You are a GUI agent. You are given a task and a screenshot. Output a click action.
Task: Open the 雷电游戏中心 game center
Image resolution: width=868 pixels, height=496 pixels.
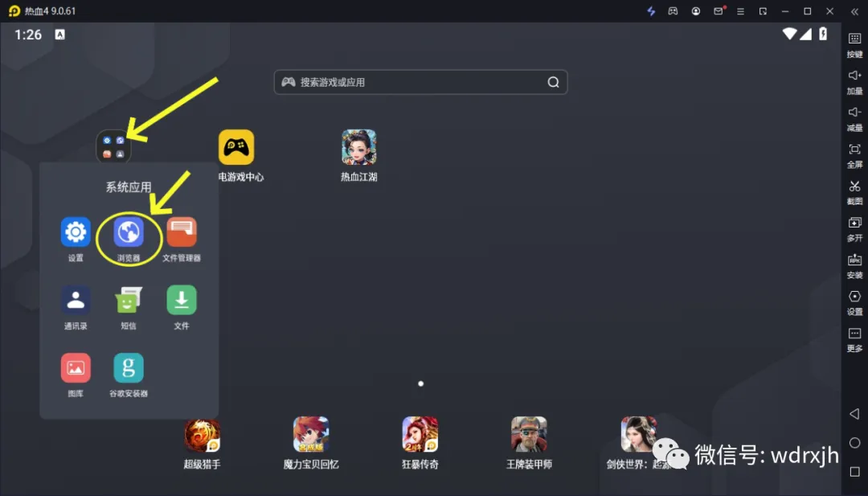pos(236,148)
